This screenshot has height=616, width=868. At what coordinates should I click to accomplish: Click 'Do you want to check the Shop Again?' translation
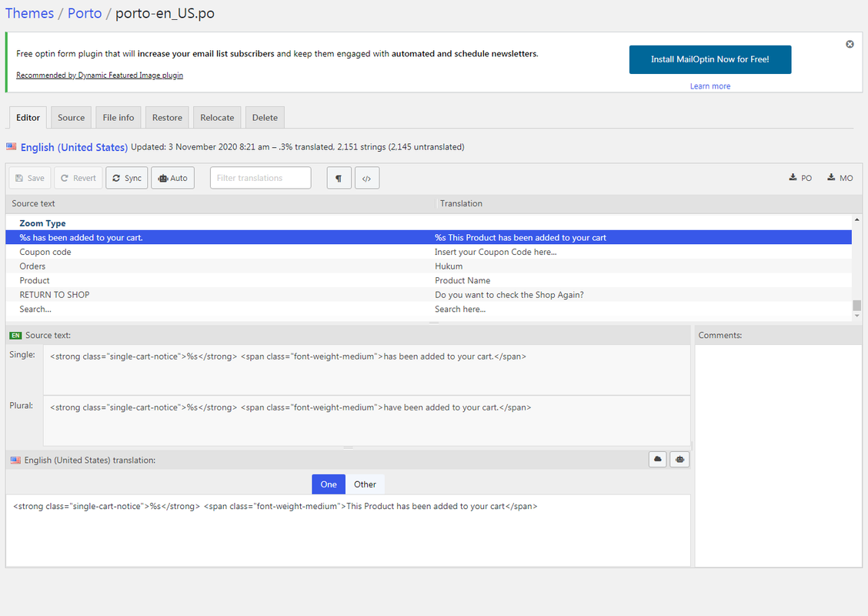(x=509, y=295)
